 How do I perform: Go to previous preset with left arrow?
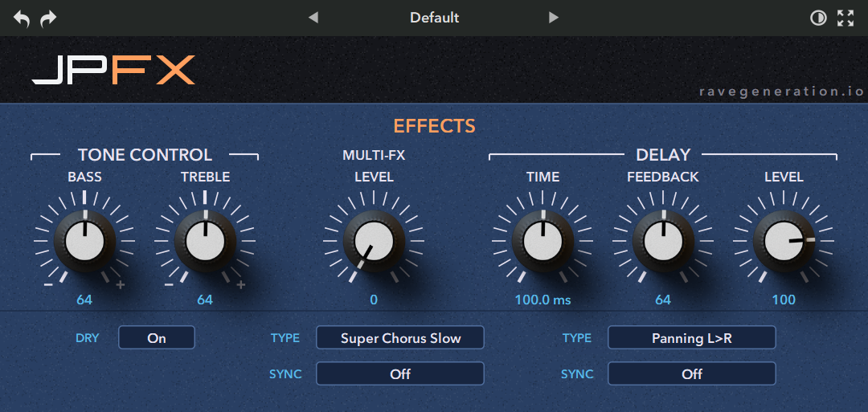(x=313, y=18)
